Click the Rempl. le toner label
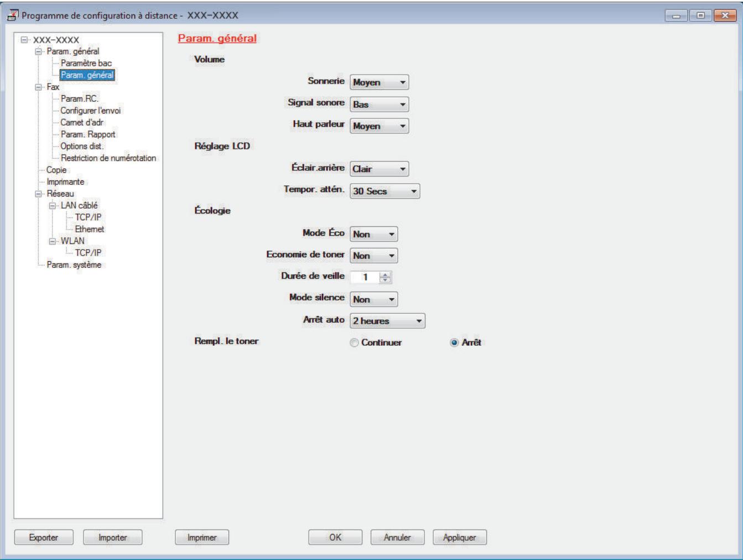The width and height of the screenshot is (743, 560). [x=226, y=341]
